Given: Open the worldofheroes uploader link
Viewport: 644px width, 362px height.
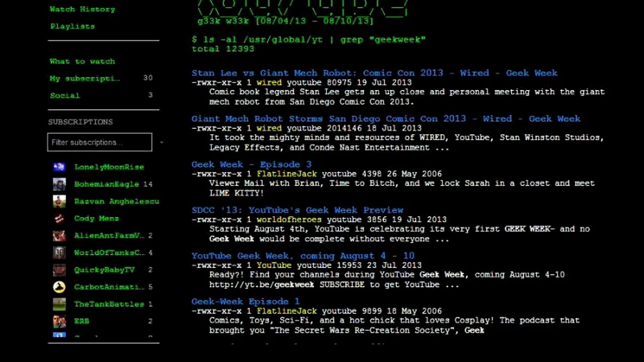Looking at the screenshot, I should point(289,220).
